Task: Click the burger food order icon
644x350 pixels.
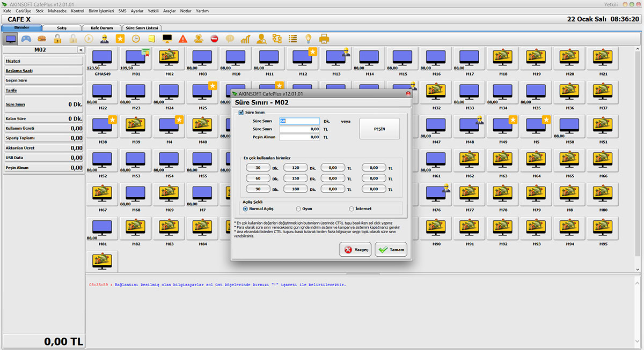Action: point(42,39)
